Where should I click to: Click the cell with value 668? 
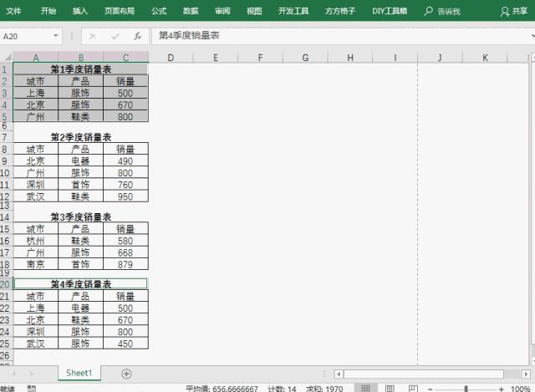pos(125,252)
